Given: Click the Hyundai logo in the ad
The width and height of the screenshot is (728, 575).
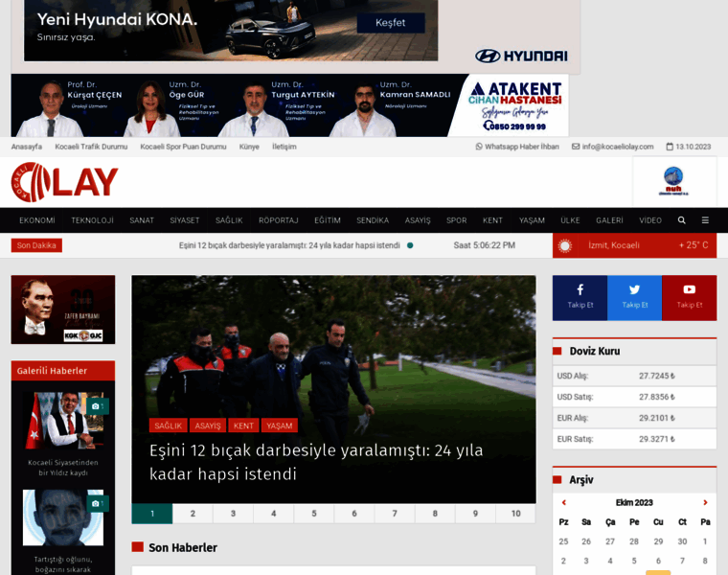Looking at the screenshot, I should tap(521, 56).
